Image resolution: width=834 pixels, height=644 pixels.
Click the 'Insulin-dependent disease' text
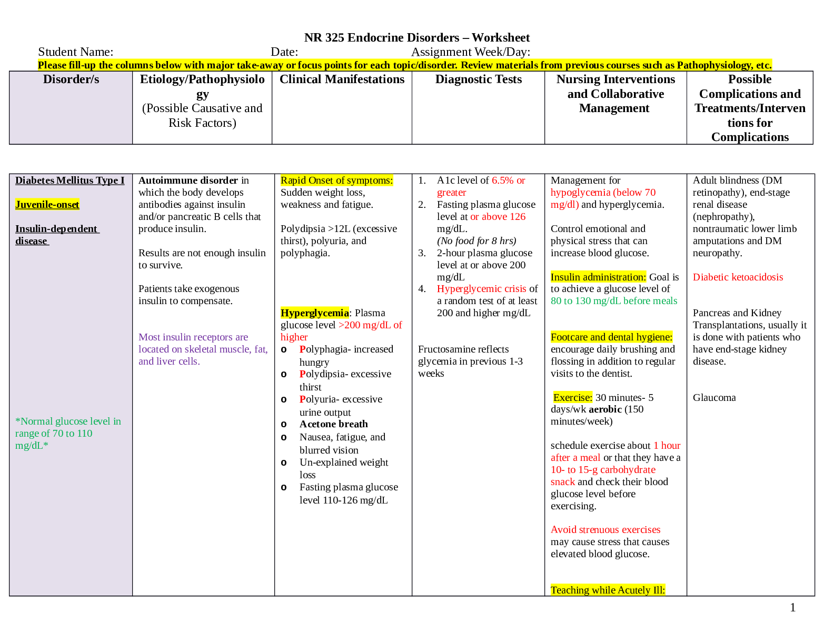pyautogui.click(x=57, y=235)
